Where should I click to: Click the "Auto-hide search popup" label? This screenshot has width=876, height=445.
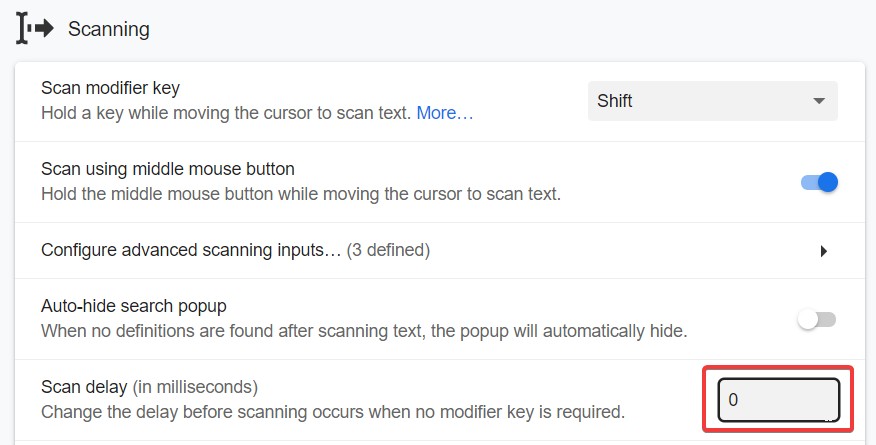pos(131,306)
